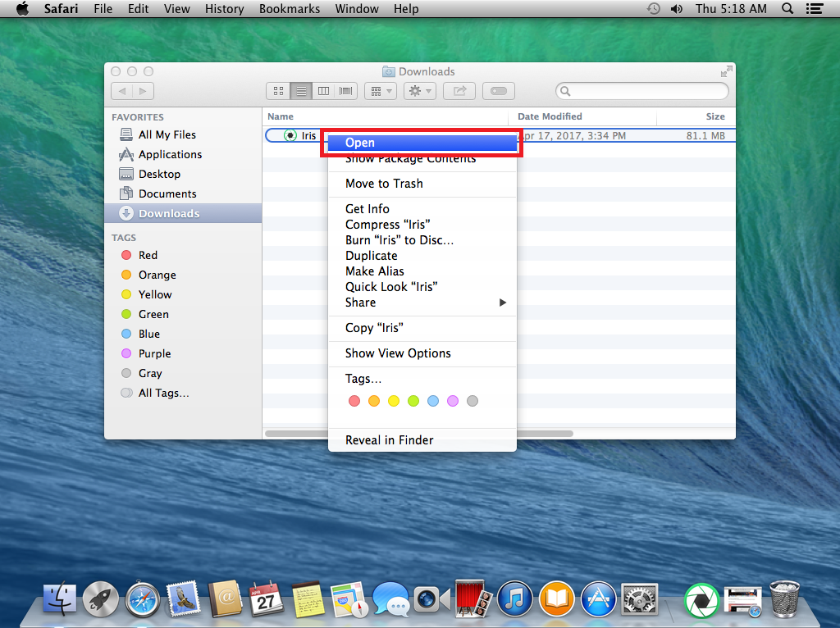Open Spotlight search magnifier in menu bar

[787, 8]
